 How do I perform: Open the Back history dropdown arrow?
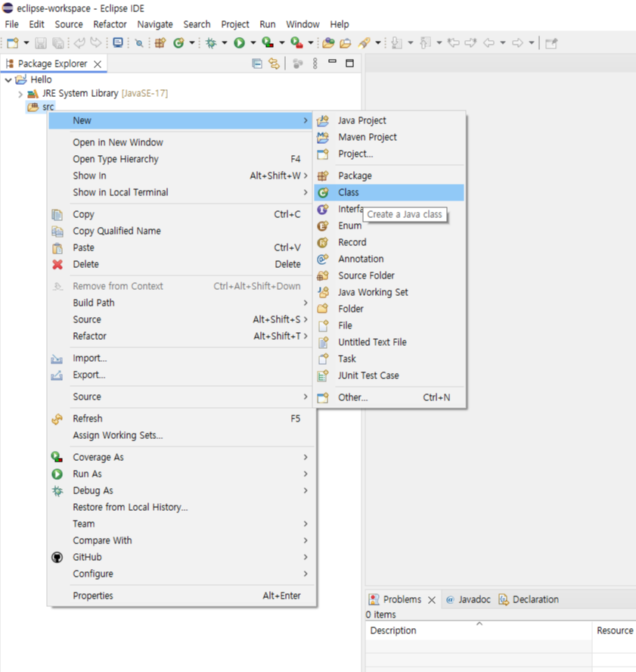coord(503,43)
